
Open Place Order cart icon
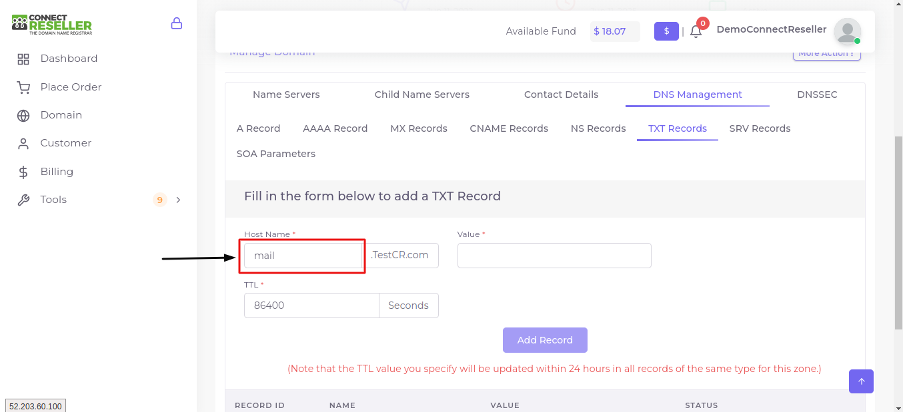tap(23, 88)
